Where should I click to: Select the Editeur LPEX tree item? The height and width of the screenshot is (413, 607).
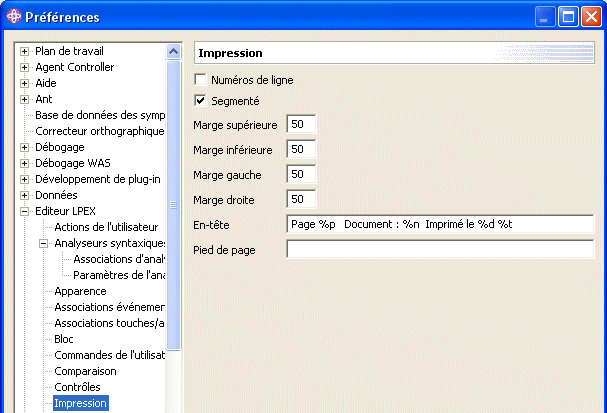(65, 211)
